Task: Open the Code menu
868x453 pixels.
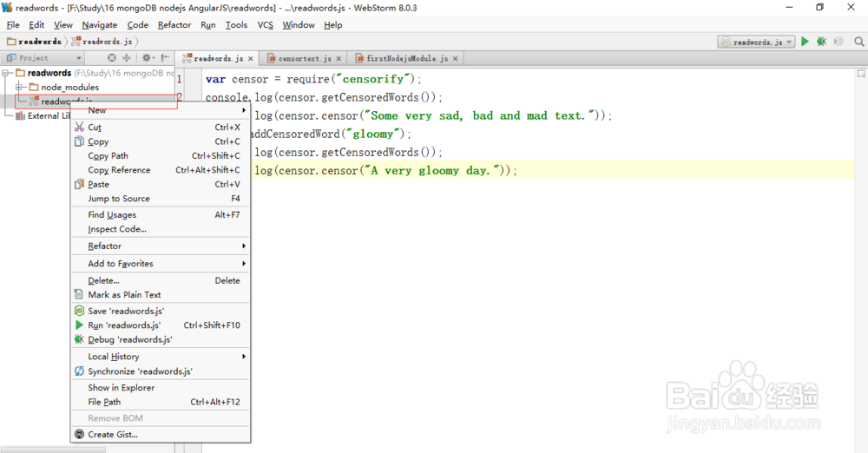Action: [x=138, y=25]
